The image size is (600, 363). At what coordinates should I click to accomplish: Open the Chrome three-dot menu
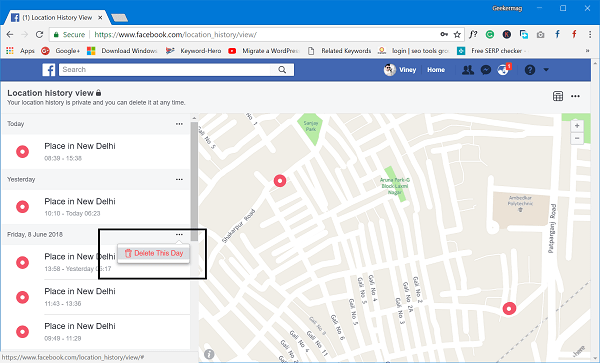[x=590, y=34]
